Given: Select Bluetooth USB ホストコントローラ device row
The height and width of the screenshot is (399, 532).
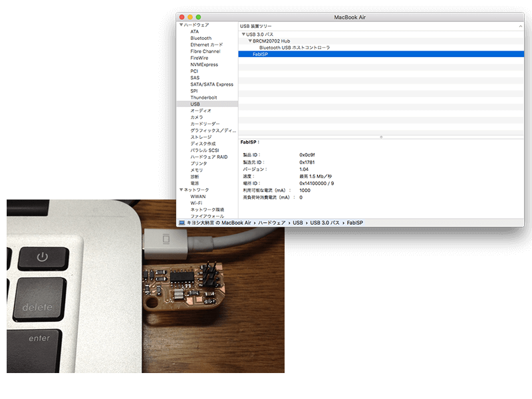Looking at the screenshot, I should (381, 47).
